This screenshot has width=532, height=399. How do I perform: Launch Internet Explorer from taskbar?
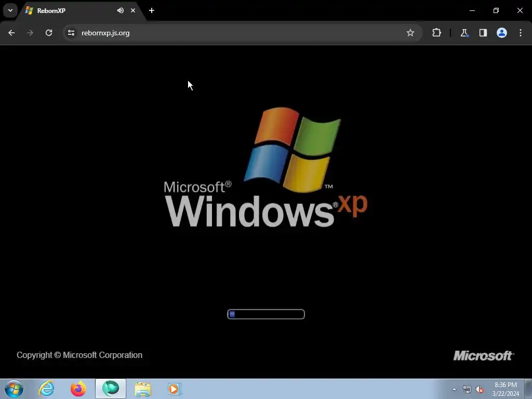pos(46,389)
